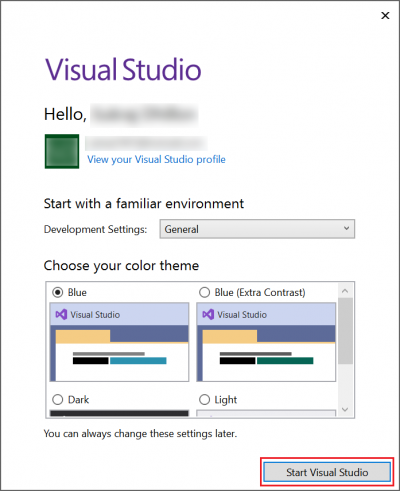Screen dimensions: 400x491
Task: Select the Blue (Extra Contrast) theme radio button
Action: click(204, 292)
